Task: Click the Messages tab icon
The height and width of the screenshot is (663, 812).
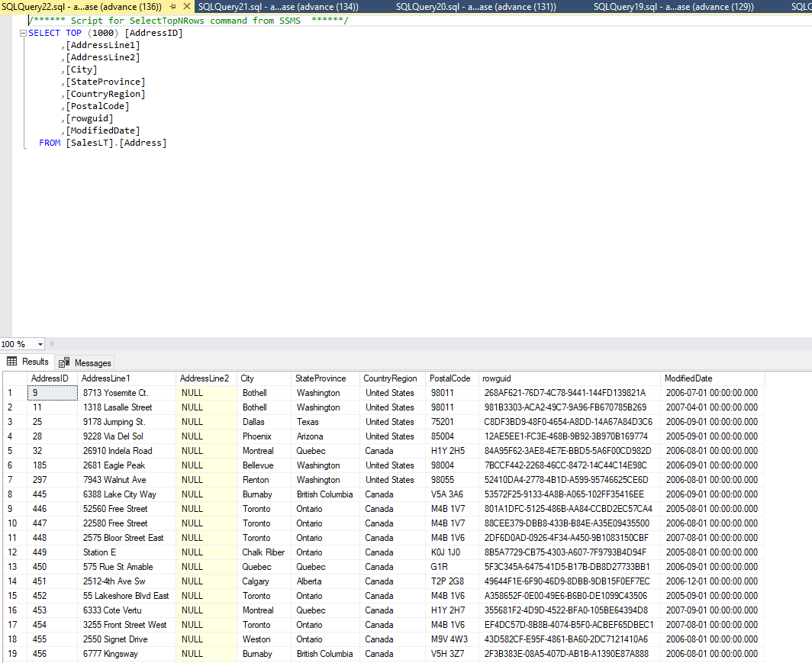Action: click(x=64, y=362)
